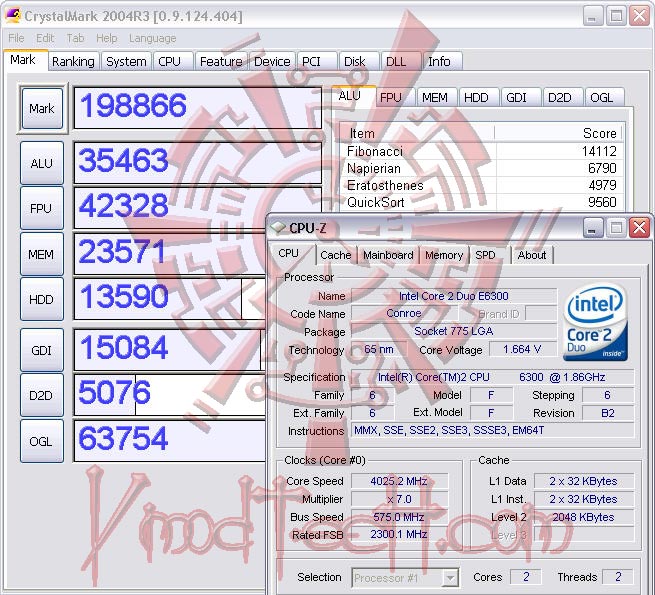Close the CPU-Z window
The height and width of the screenshot is (595, 655).
(639, 228)
